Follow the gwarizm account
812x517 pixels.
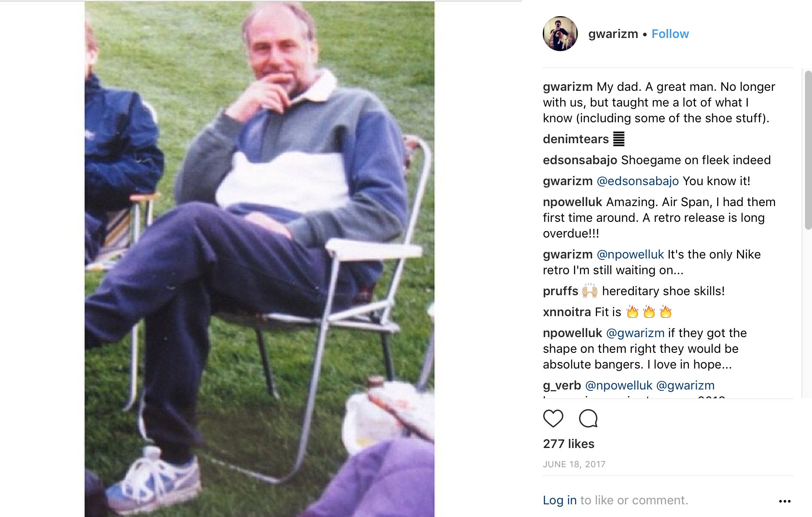tap(670, 34)
